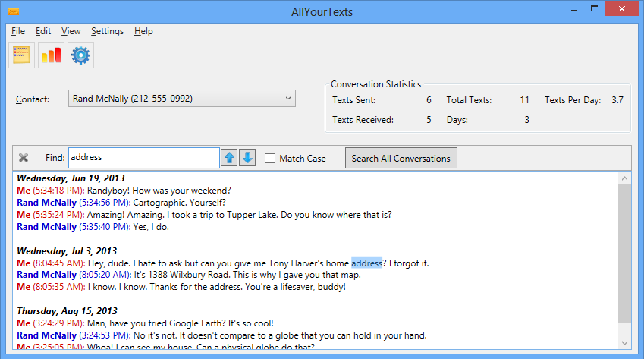Open the conversation view notepad icon

coord(22,55)
